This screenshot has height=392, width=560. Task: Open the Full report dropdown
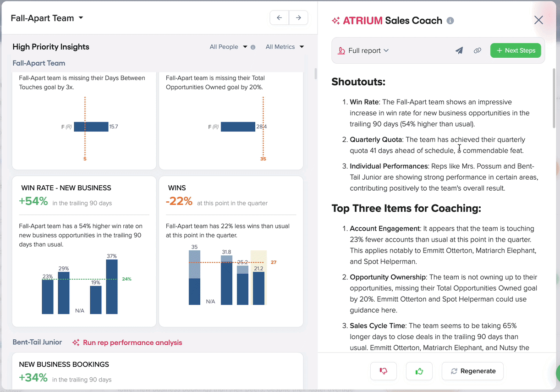click(x=368, y=50)
